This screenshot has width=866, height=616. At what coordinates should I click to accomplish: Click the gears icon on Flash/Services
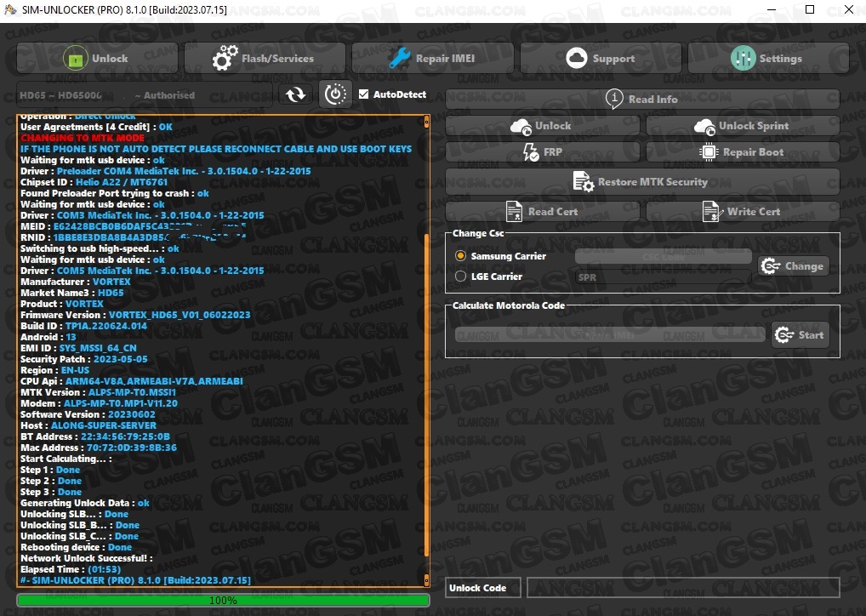(225, 58)
